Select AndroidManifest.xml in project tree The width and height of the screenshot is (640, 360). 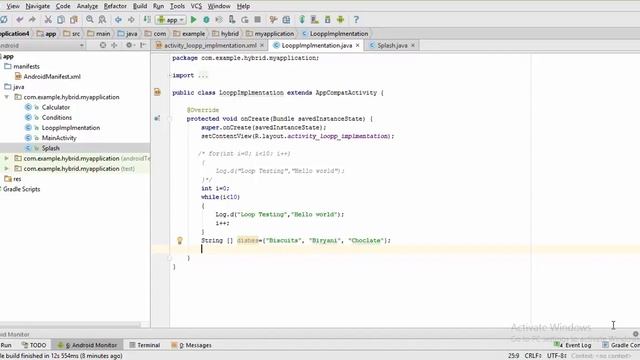48,76
